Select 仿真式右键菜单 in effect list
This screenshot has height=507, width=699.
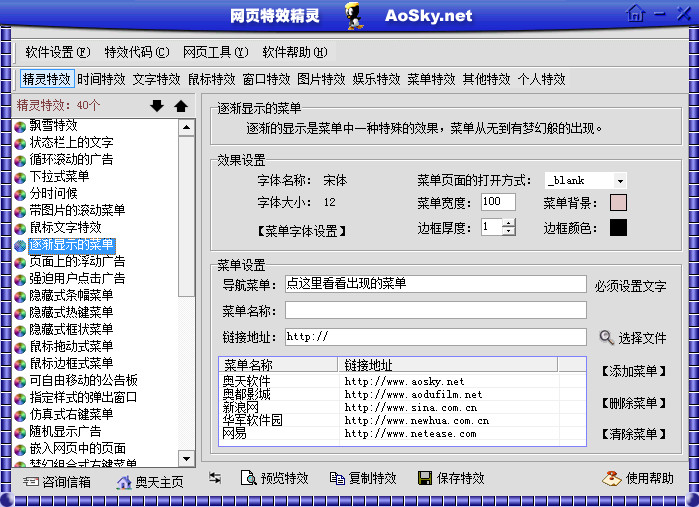click(71, 414)
